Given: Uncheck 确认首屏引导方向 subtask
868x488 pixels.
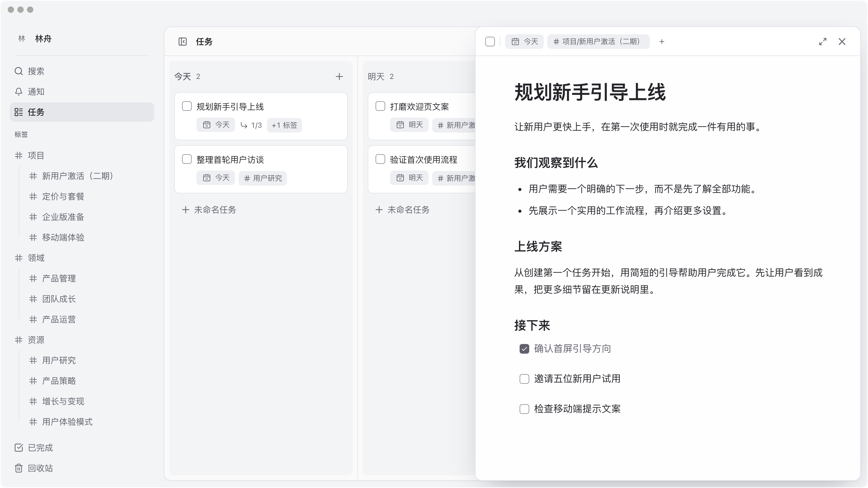Looking at the screenshot, I should tap(524, 349).
